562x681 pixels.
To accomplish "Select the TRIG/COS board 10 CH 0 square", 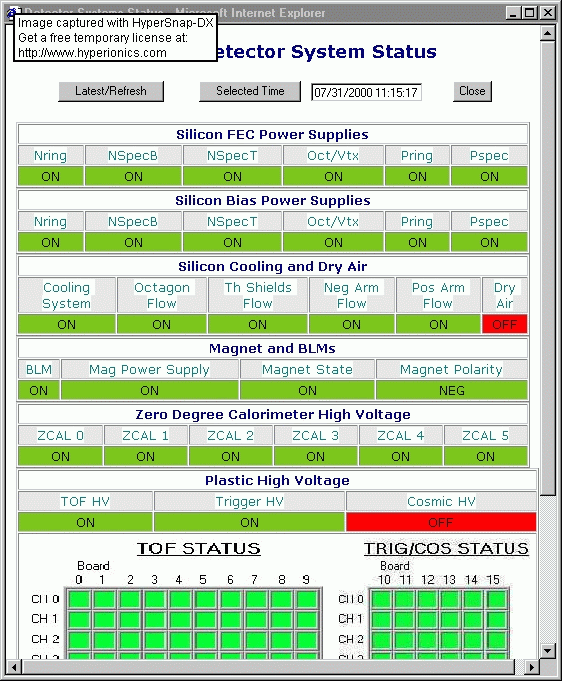I will pyautogui.click(x=383, y=599).
